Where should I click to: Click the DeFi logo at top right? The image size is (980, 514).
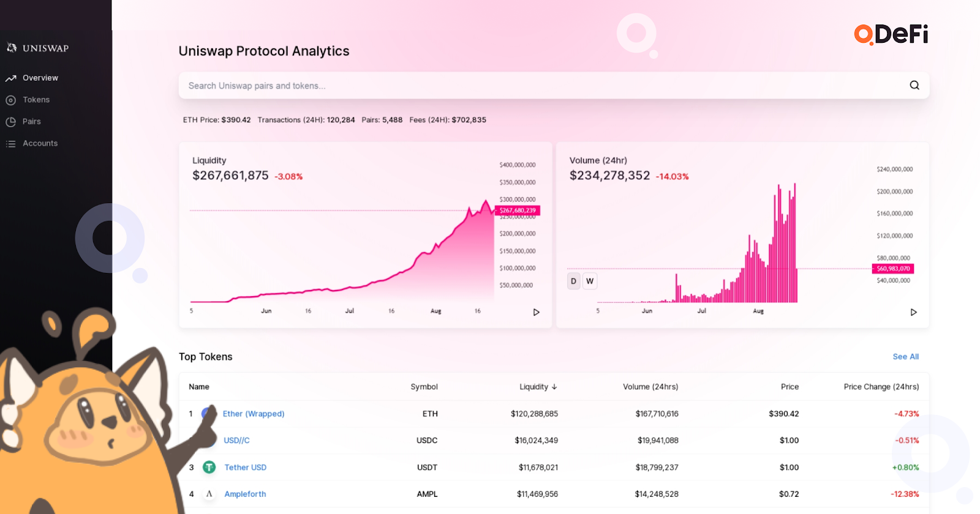[x=891, y=34]
